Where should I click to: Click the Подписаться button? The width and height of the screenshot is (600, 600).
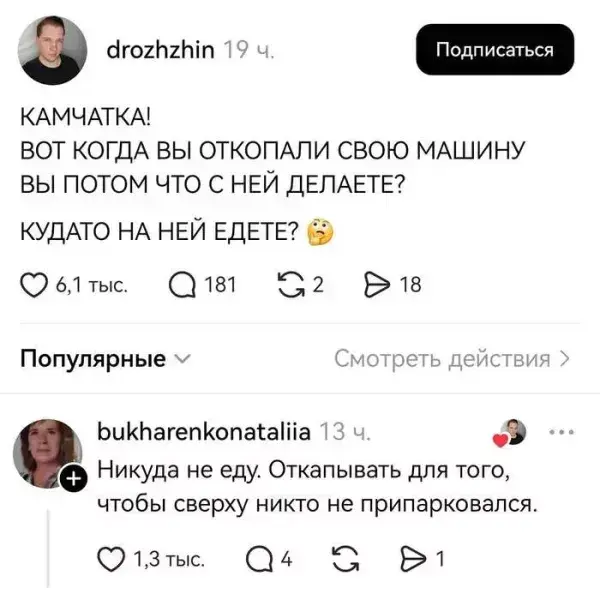(x=496, y=51)
